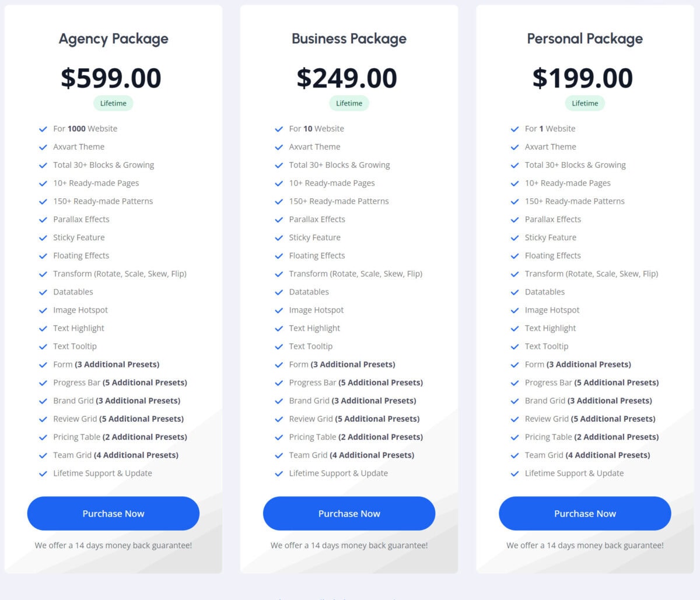Click the checkmark next to Business Datatables feature

point(279,292)
